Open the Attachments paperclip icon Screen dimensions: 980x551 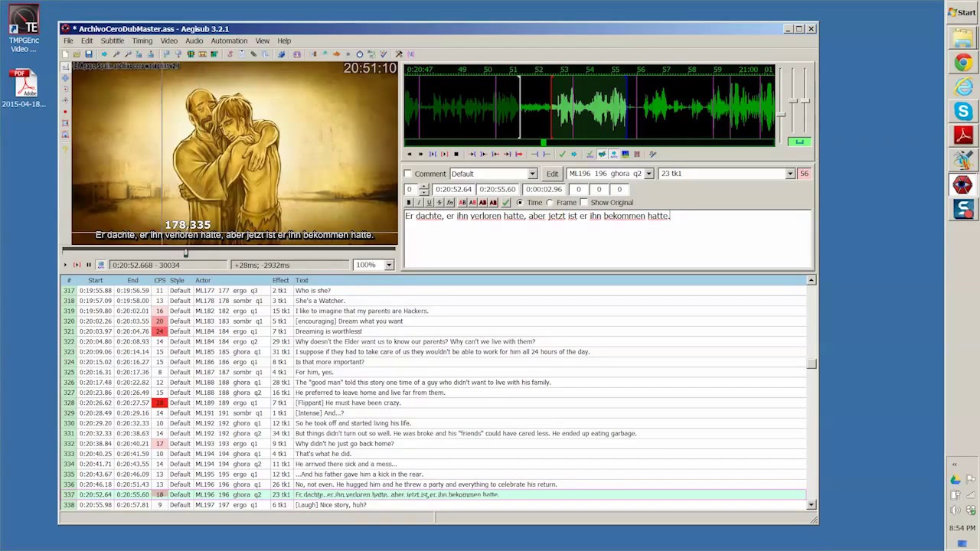pyautogui.click(x=253, y=54)
